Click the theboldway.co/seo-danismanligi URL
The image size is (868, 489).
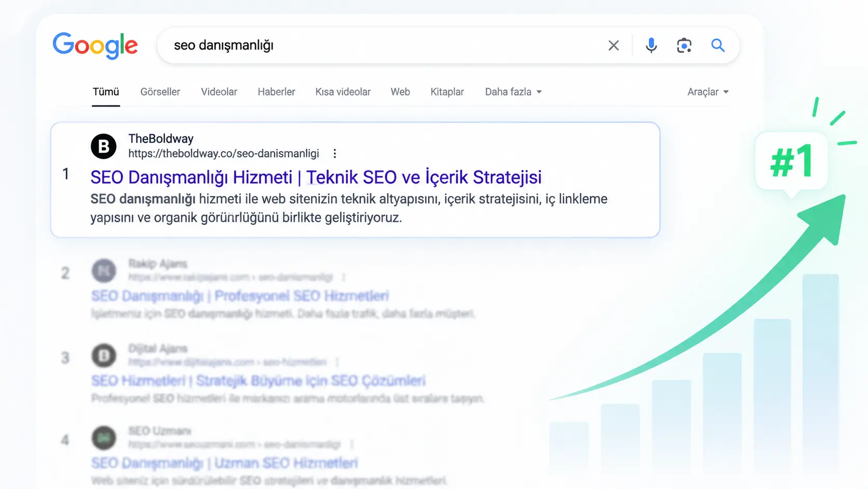click(x=224, y=154)
